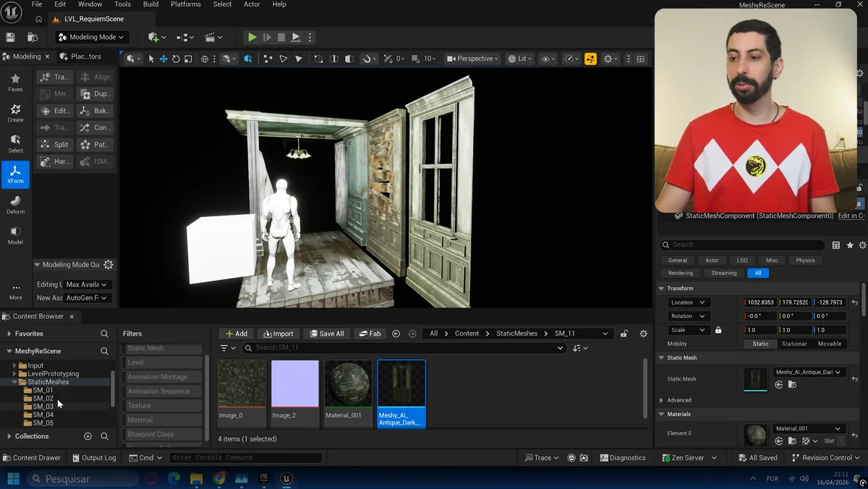This screenshot has width=868, height=489.
Task: Click the Import button in Content Browser
Action: [278, 333]
